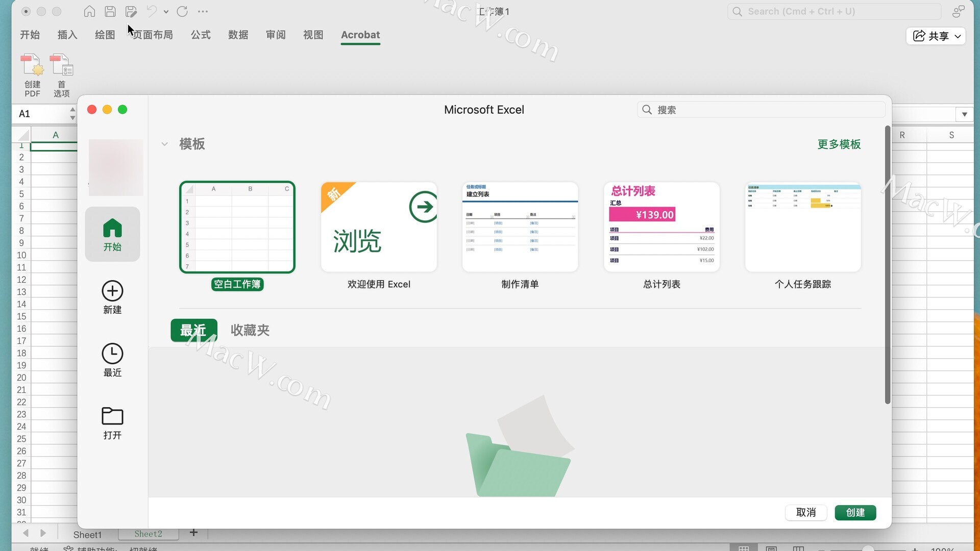Open the Undo history dropdown arrow

(166, 11)
